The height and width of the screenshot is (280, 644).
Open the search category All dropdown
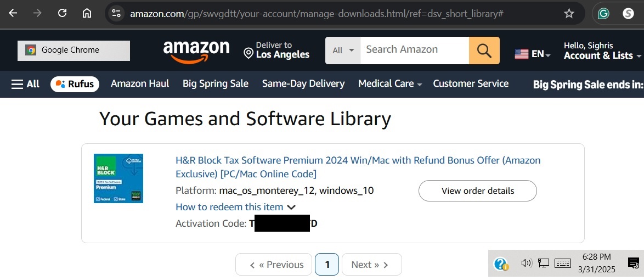point(343,51)
